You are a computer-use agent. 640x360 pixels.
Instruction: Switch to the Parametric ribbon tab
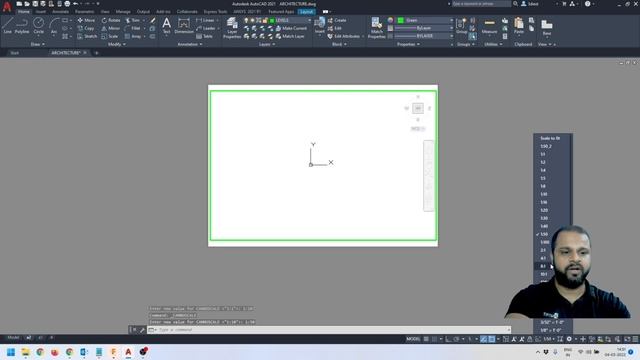84,11
